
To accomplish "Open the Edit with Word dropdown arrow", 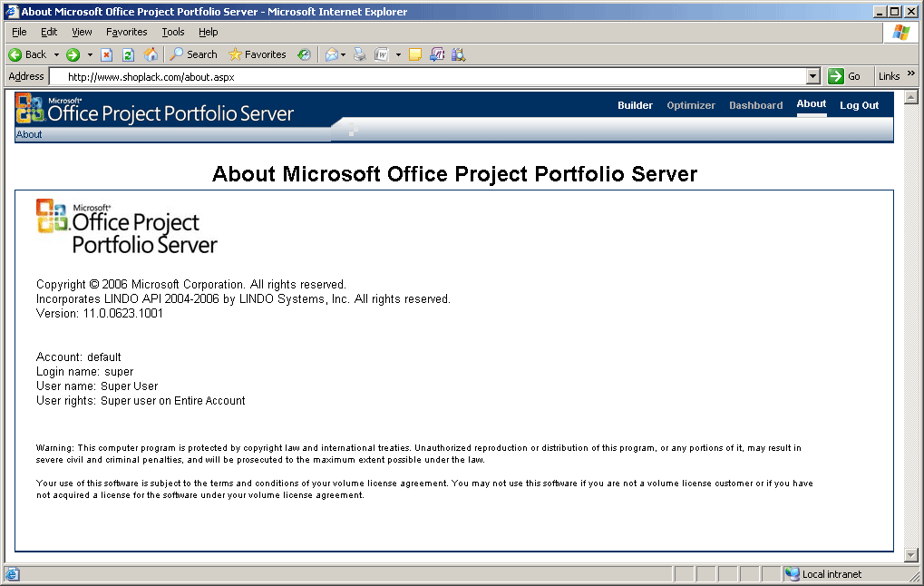I will pos(398,54).
